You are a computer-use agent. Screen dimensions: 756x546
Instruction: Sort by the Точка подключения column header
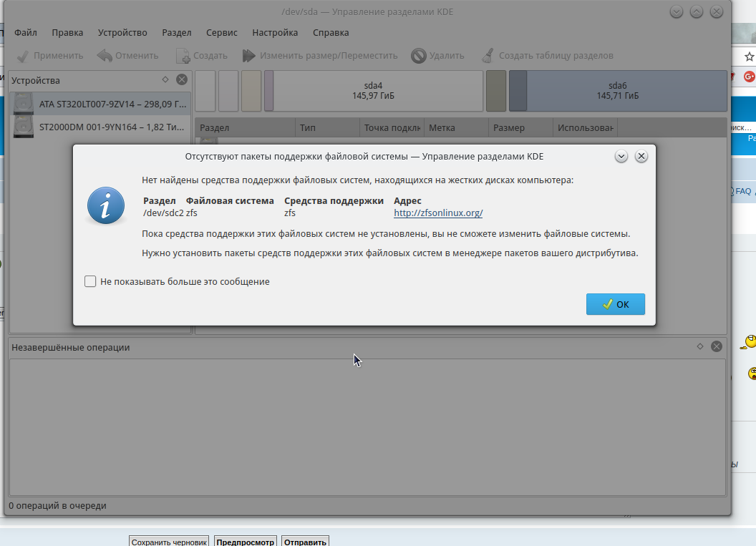tap(392, 127)
